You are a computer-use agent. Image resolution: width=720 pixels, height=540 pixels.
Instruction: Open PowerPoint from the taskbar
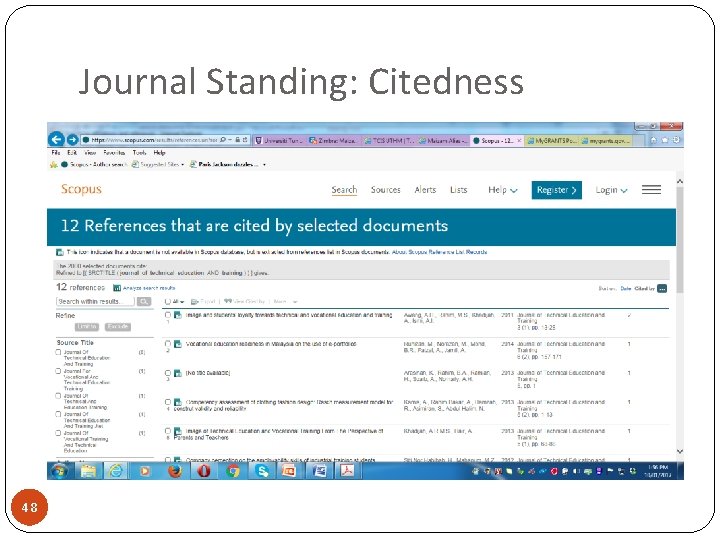289,471
